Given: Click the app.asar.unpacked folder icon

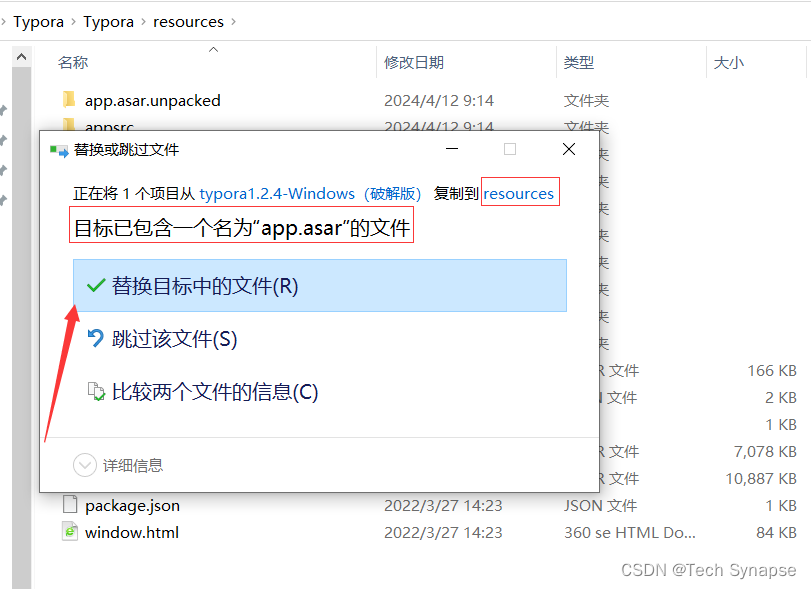Looking at the screenshot, I should [69, 99].
